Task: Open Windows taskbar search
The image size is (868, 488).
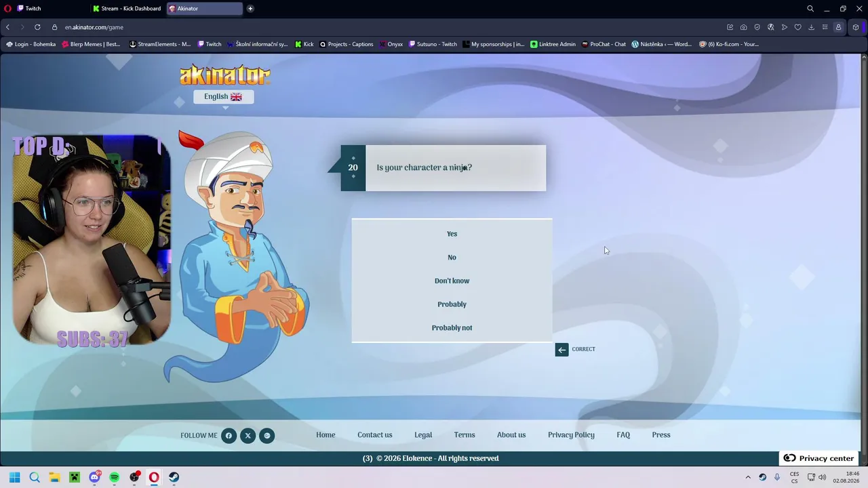Action: click(x=35, y=477)
